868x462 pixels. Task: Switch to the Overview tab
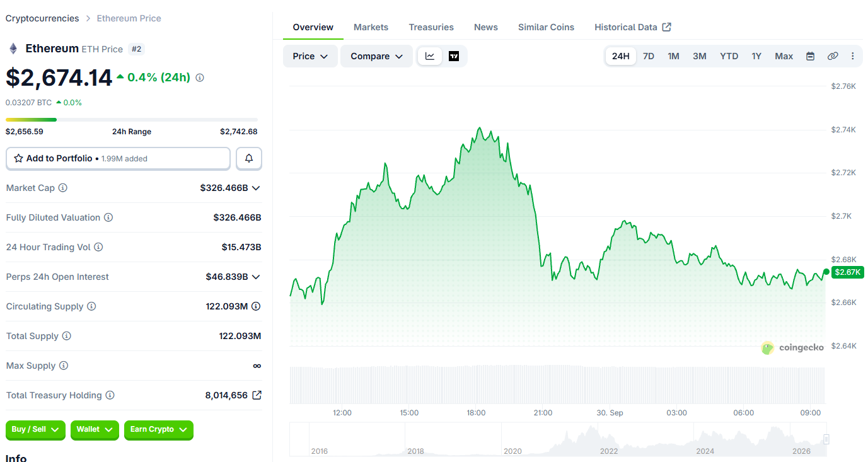click(x=313, y=27)
